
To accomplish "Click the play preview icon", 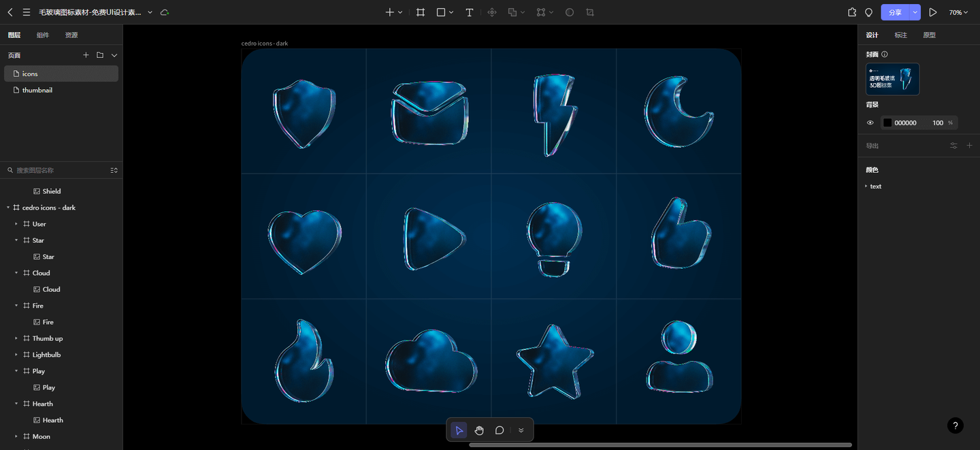I will click(933, 12).
